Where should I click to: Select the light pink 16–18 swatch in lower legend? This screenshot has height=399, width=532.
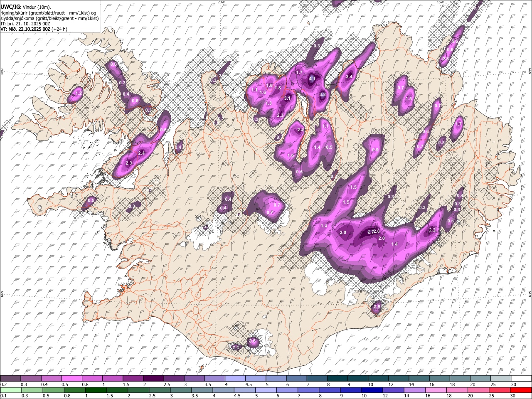(436, 390)
